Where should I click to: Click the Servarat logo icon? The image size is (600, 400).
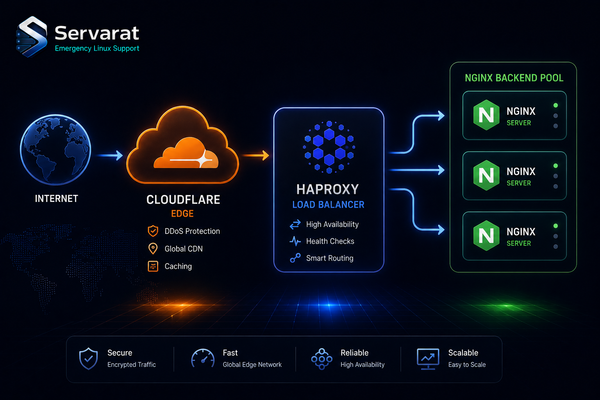[32, 36]
